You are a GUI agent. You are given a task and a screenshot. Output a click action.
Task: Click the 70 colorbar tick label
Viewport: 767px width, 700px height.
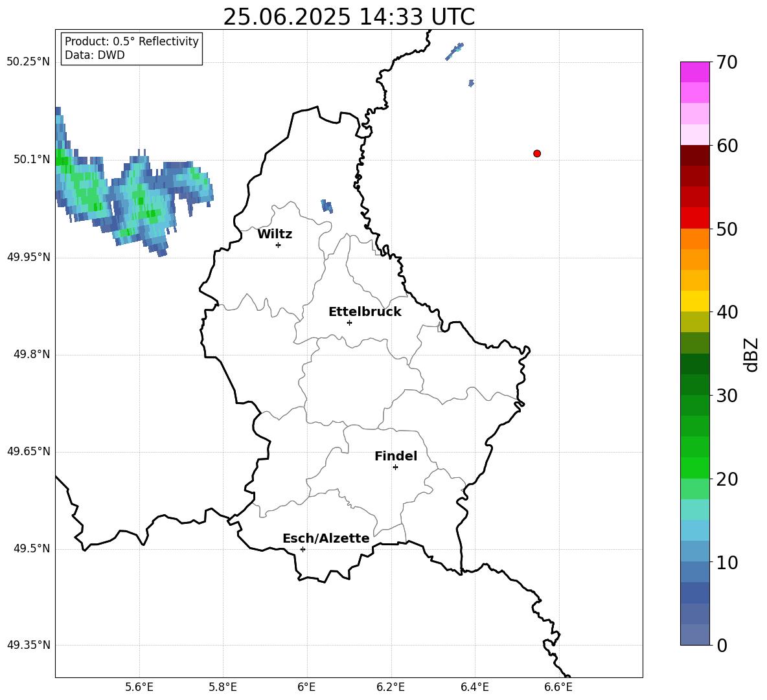pos(727,62)
